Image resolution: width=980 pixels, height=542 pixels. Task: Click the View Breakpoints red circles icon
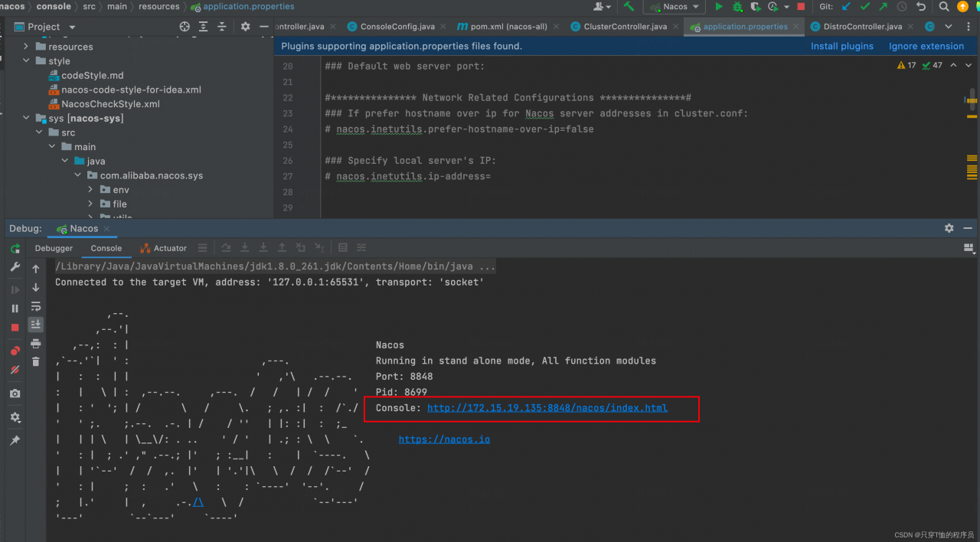tap(15, 351)
